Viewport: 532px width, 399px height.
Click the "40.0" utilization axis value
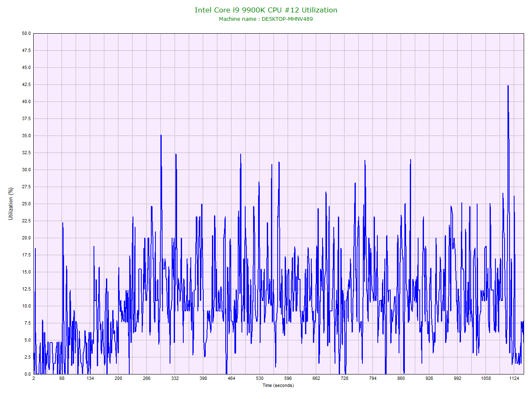coord(27,101)
